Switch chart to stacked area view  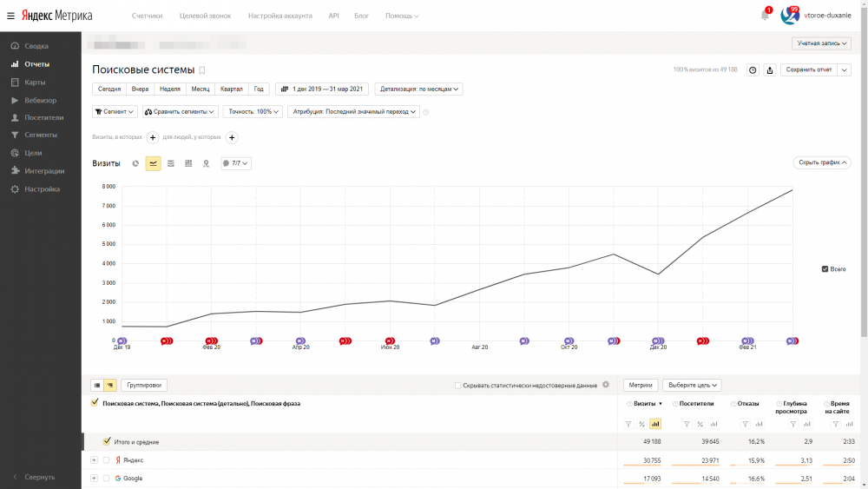pyautogui.click(x=171, y=163)
